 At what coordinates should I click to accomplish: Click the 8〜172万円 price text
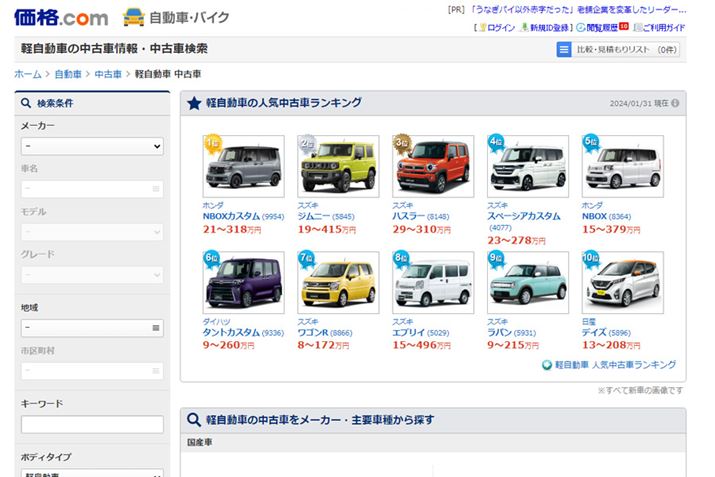click(x=323, y=345)
